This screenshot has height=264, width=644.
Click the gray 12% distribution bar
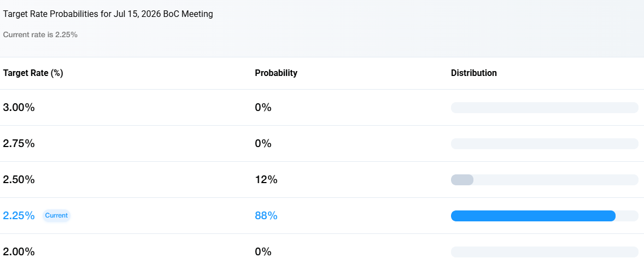pos(462,180)
